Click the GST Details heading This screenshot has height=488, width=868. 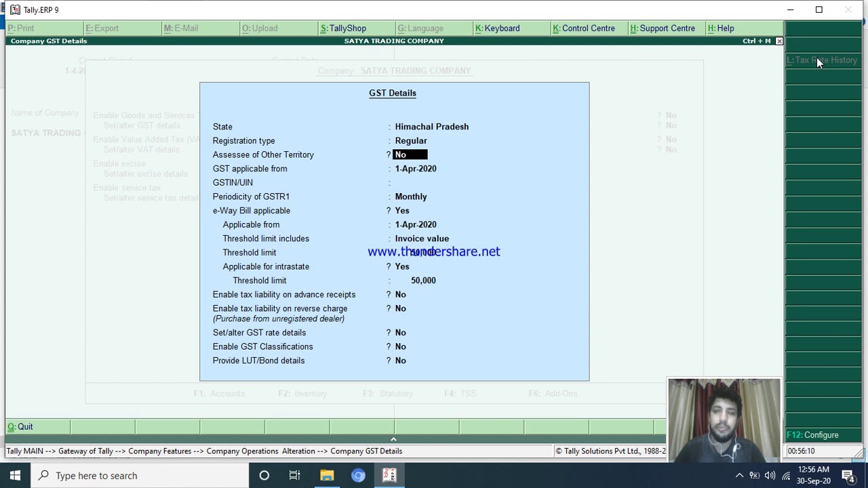pyautogui.click(x=393, y=94)
